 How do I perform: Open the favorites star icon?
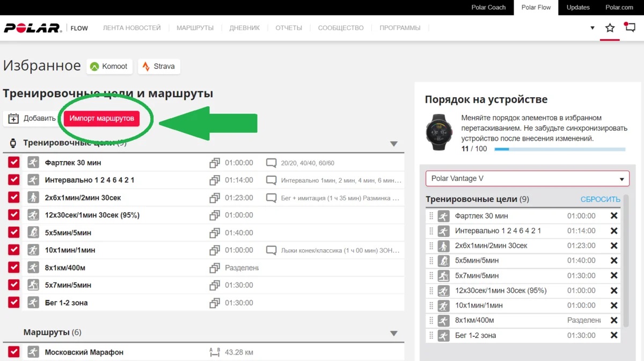click(x=610, y=28)
